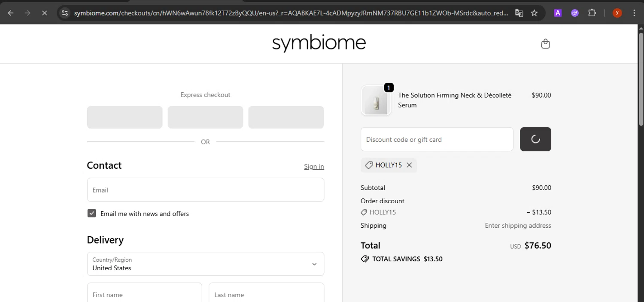This screenshot has width=644, height=302.
Task: Stop page loading with the X button
Action: [x=44, y=13]
